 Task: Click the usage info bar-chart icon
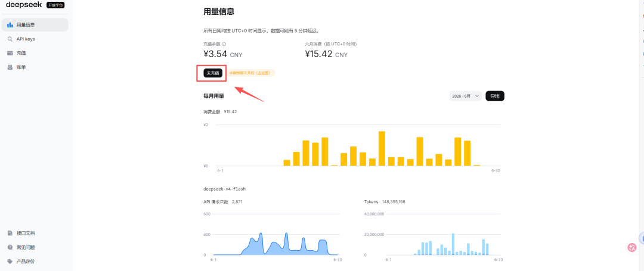pos(10,25)
